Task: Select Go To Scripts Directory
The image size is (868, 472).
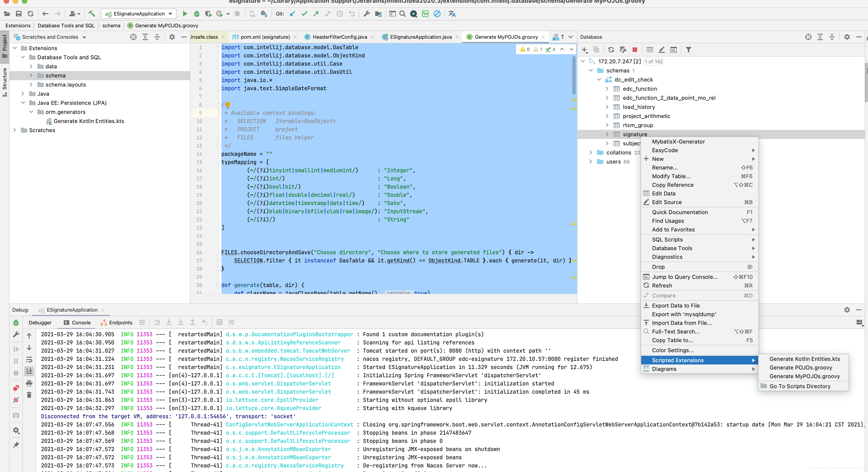Action: [x=804, y=386]
